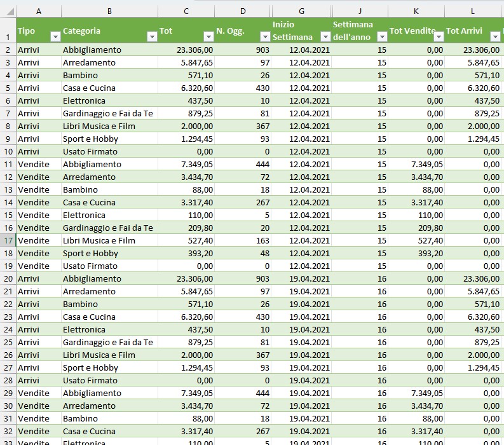Viewport: 504px width, 445px height.
Task: Click Abbigliamento cell in row 2
Action: 109,50
